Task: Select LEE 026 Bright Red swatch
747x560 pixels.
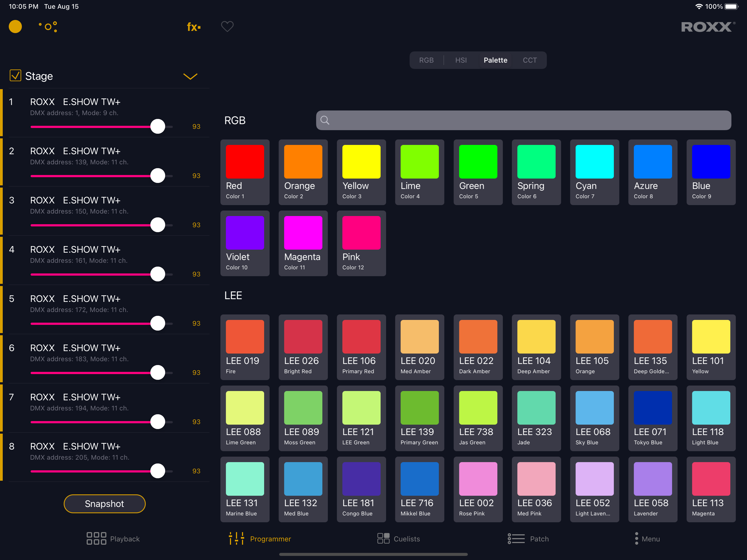Action: (x=303, y=347)
